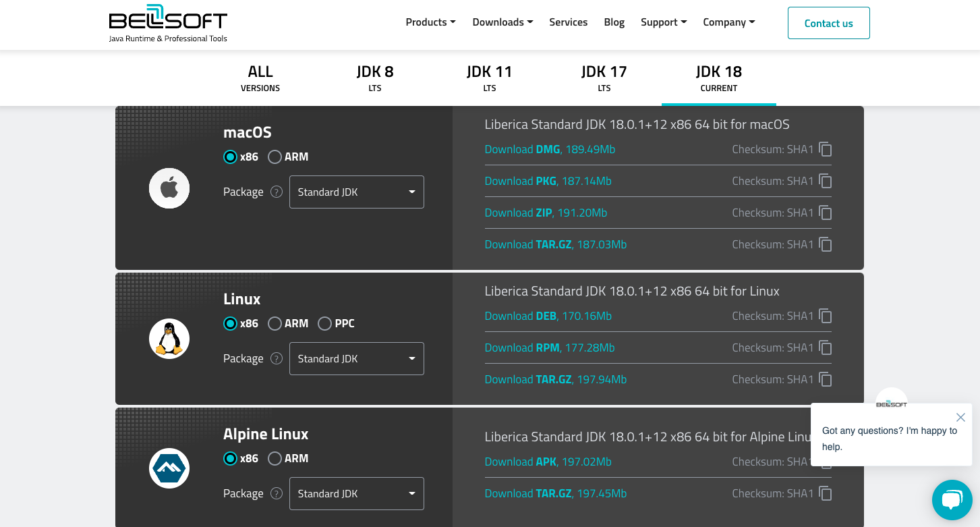
Task: Click the Alpine Linux section heading
Action: [x=266, y=434]
